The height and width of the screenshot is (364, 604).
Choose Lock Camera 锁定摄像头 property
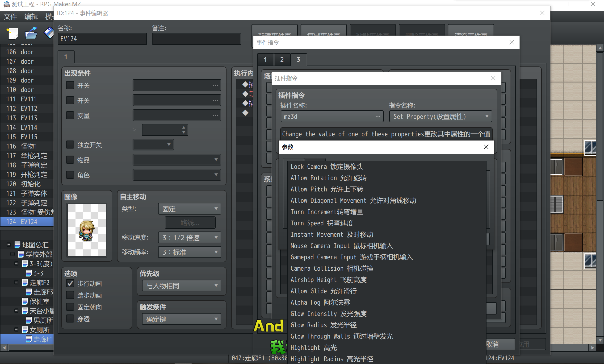pyautogui.click(x=386, y=167)
